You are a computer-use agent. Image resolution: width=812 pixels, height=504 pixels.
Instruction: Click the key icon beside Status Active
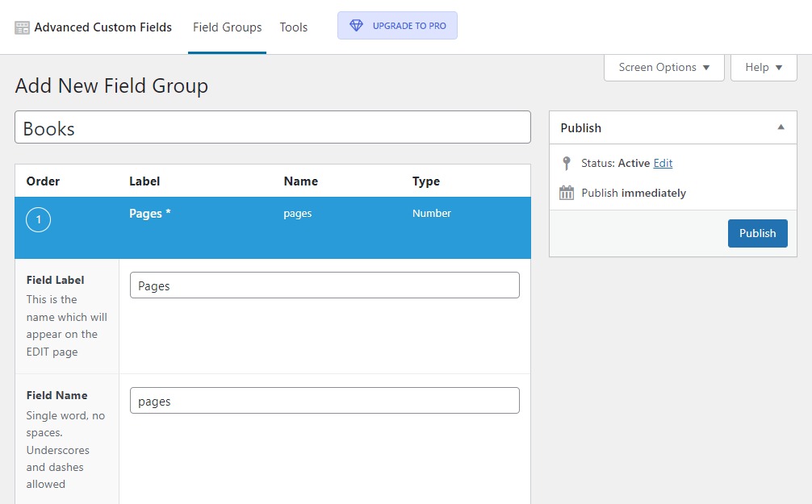coord(567,162)
